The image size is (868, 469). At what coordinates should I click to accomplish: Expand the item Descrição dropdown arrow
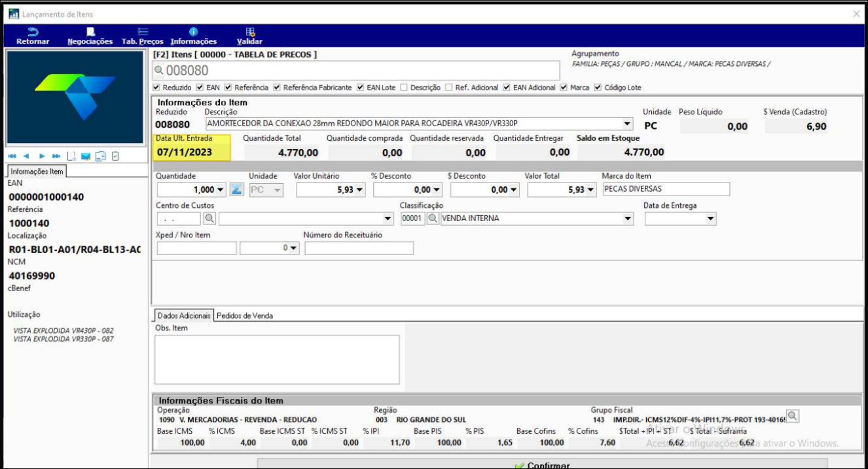pos(627,124)
